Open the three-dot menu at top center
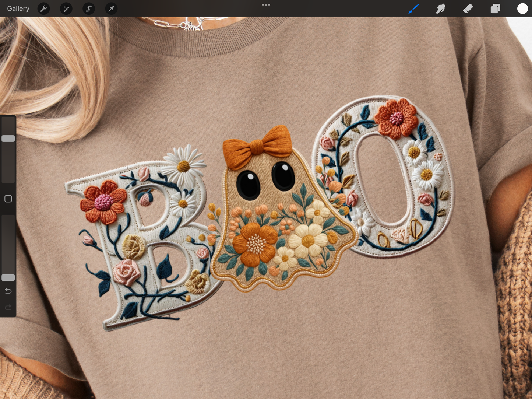Image resolution: width=532 pixels, height=399 pixels. point(266,5)
